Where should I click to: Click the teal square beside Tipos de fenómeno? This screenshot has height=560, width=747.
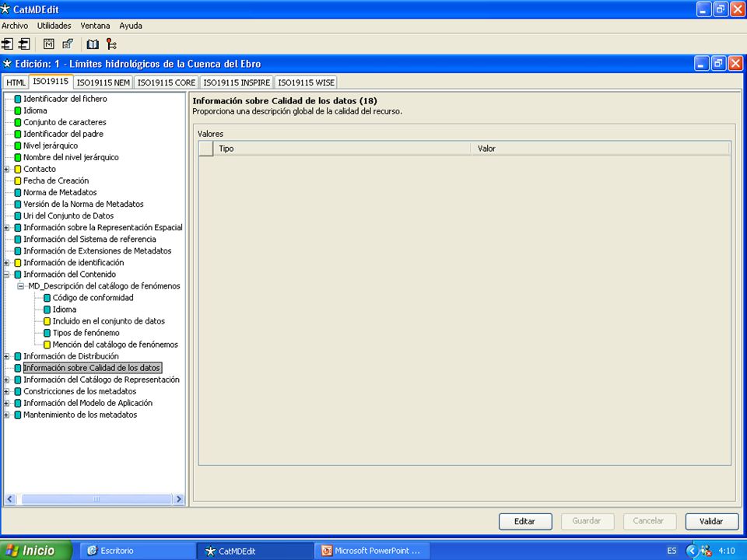click(x=47, y=333)
